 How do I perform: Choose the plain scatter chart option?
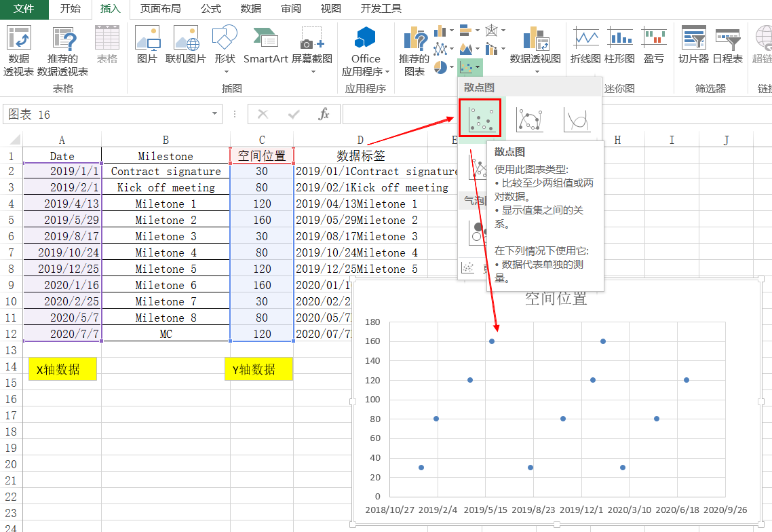pyautogui.click(x=480, y=117)
